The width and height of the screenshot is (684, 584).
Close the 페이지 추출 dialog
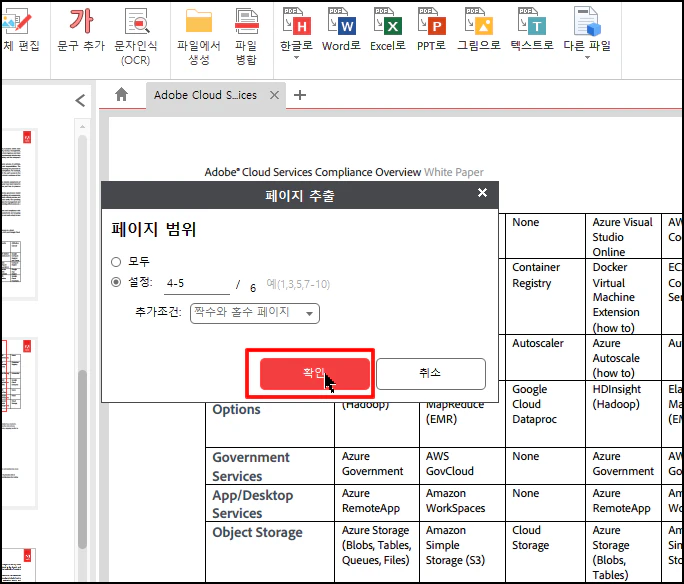(482, 192)
